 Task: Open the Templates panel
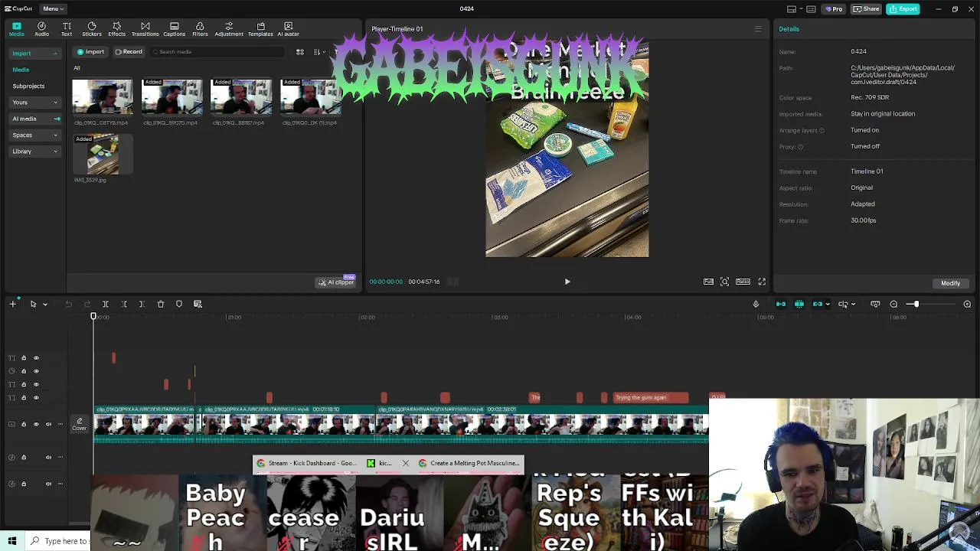(260, 29)
